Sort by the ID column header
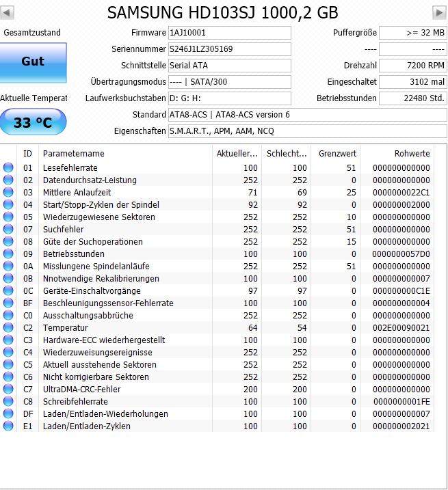Image resolution: width=448 pixels, height=490 pixels. (x=27, y=154)
